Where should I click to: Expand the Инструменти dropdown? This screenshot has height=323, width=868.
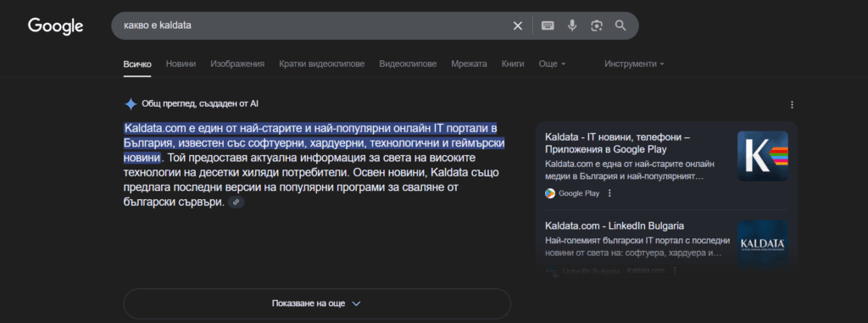point(634,64)
